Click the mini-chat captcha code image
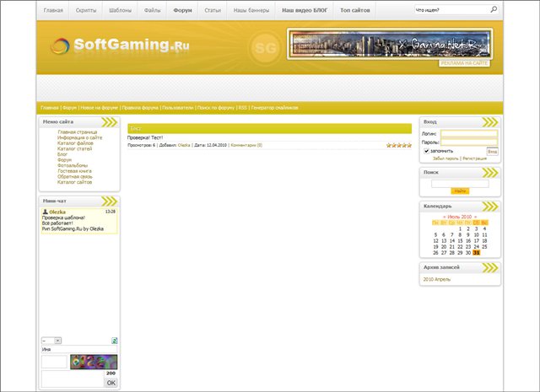This screenshot has width=540, height=392. [94, 362]
